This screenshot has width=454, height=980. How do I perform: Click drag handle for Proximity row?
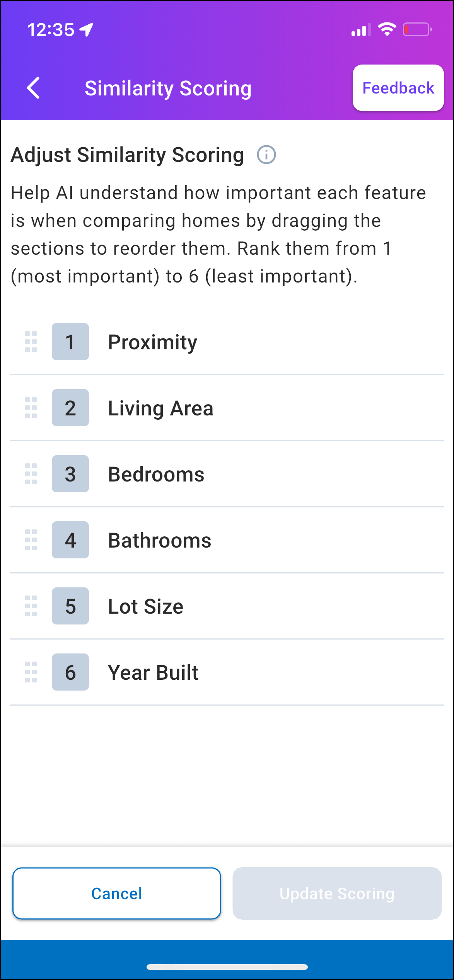click(31, 342)
